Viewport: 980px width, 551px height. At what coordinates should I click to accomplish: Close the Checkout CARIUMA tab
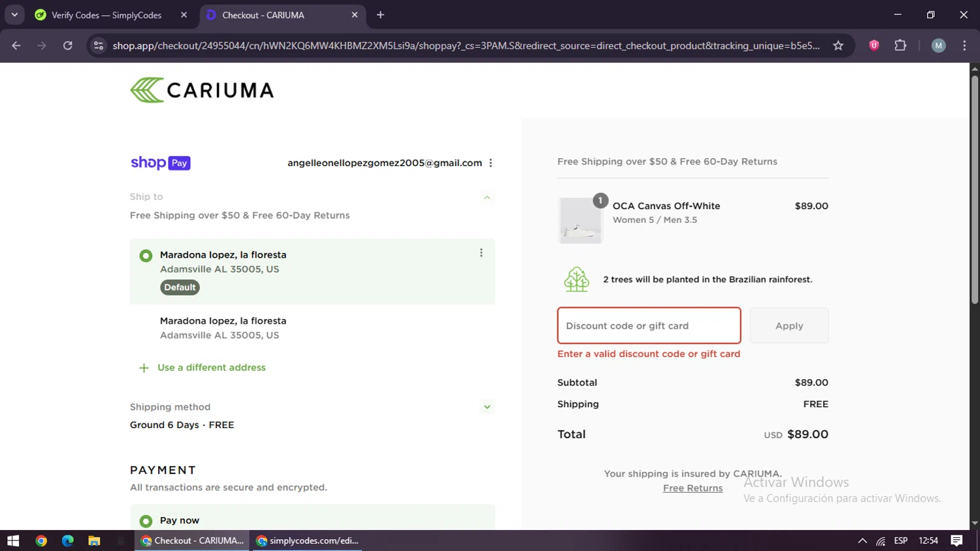pos(355,15)
